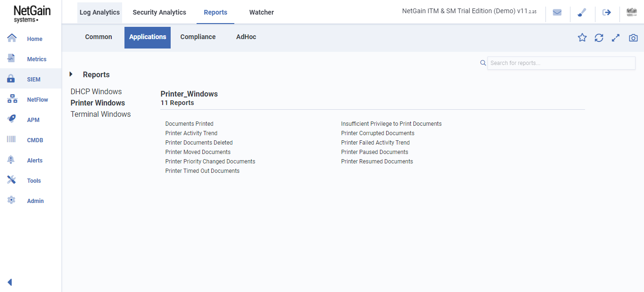Open the Printer Documents Deleted report

[199, 143]
